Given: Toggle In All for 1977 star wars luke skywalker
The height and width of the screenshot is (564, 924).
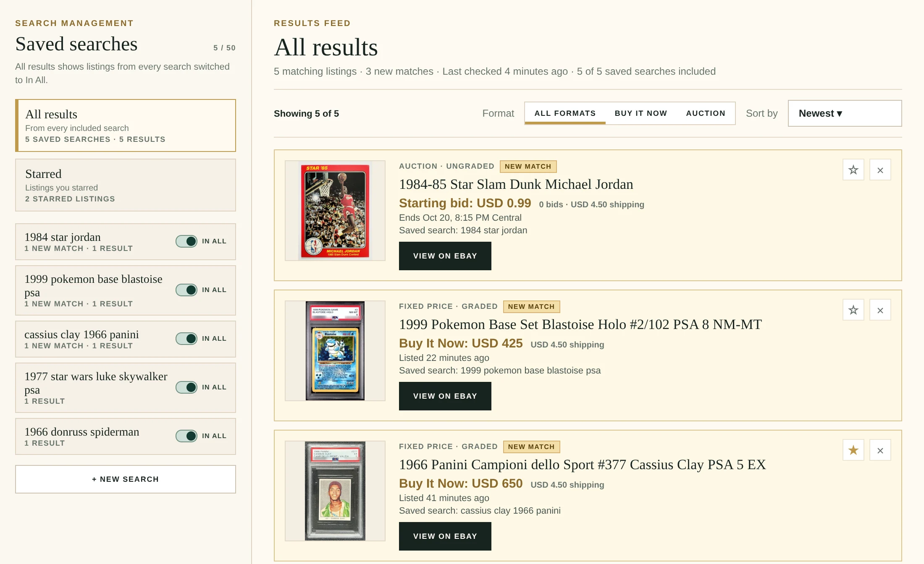Looking at the screenshot, I should pyautogui.click(x=186, y=387).
